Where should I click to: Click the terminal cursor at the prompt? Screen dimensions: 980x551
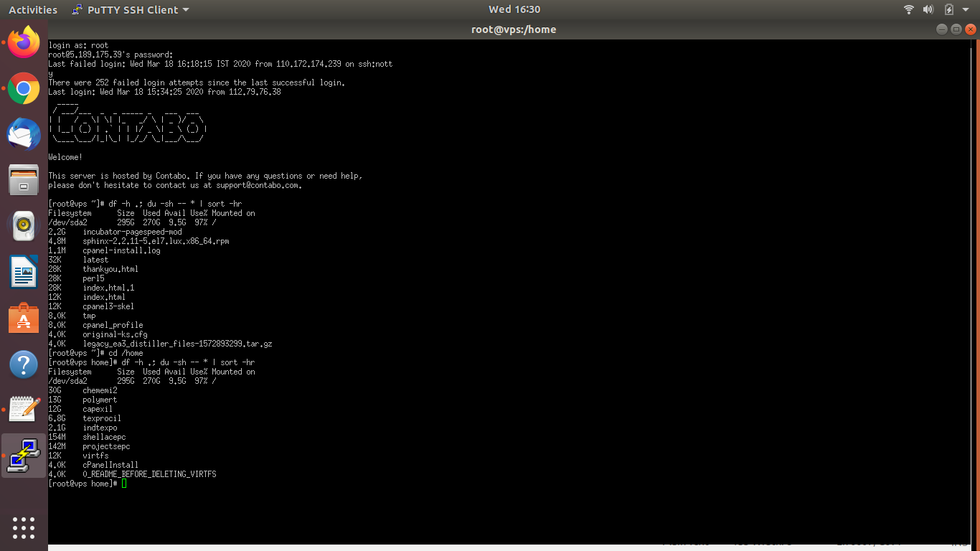(x=124, y=484)
